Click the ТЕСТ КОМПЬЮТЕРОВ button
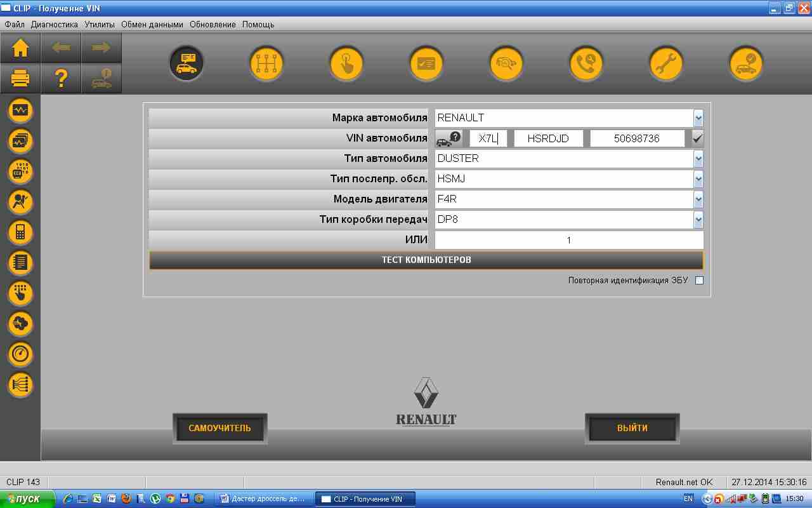This screenshot has width=812, height=508. 426,260
